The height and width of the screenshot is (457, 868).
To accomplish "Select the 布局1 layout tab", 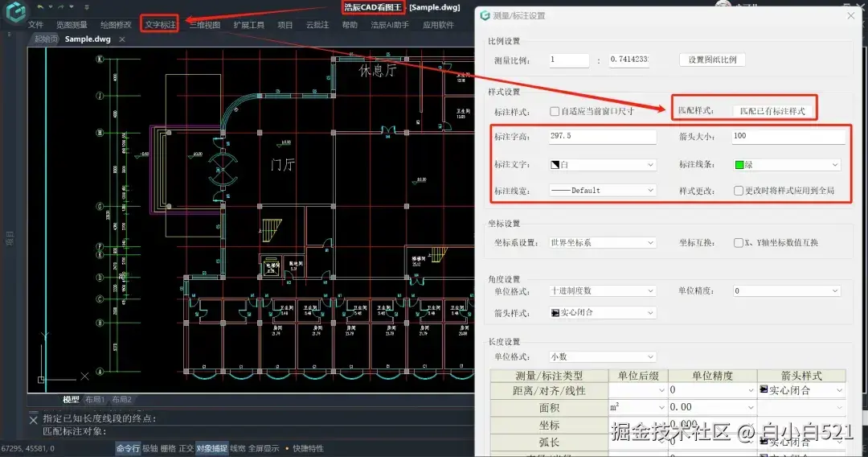I will [95, 399].
